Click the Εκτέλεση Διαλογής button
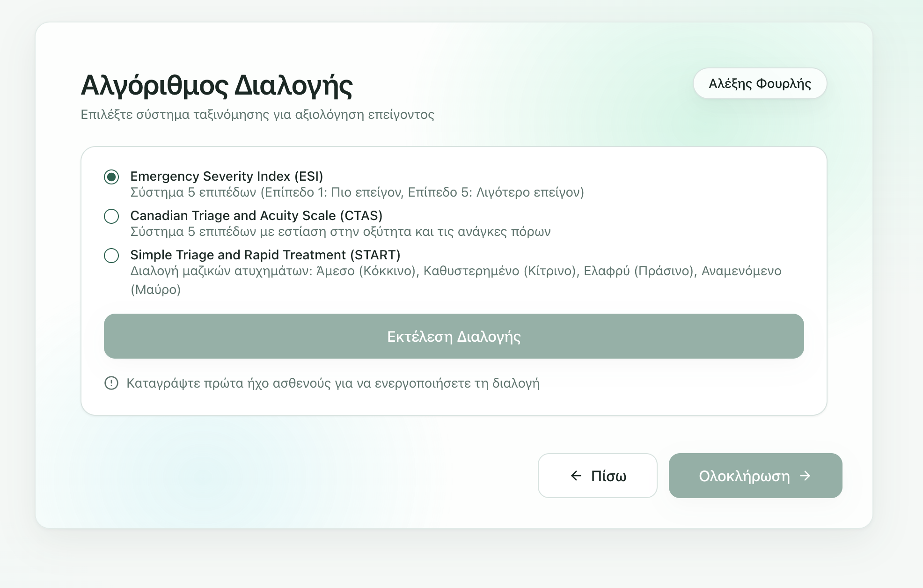 click(454, 336)
